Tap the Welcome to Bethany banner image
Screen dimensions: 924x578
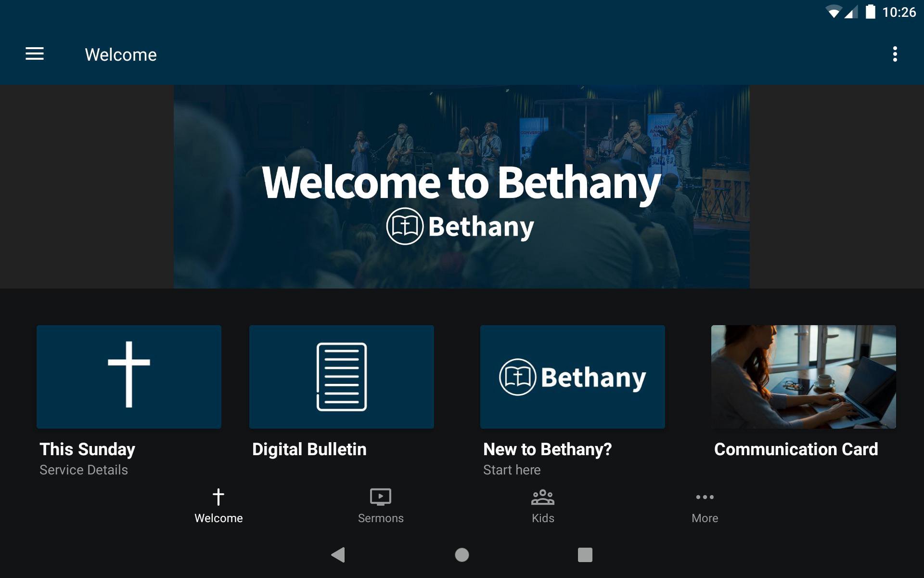click(462, 187)
